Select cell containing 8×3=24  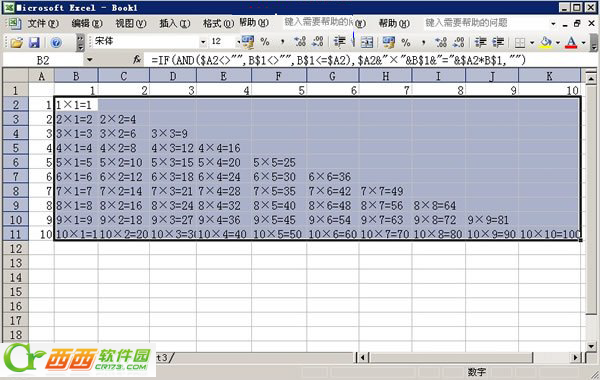click(173, 205)
